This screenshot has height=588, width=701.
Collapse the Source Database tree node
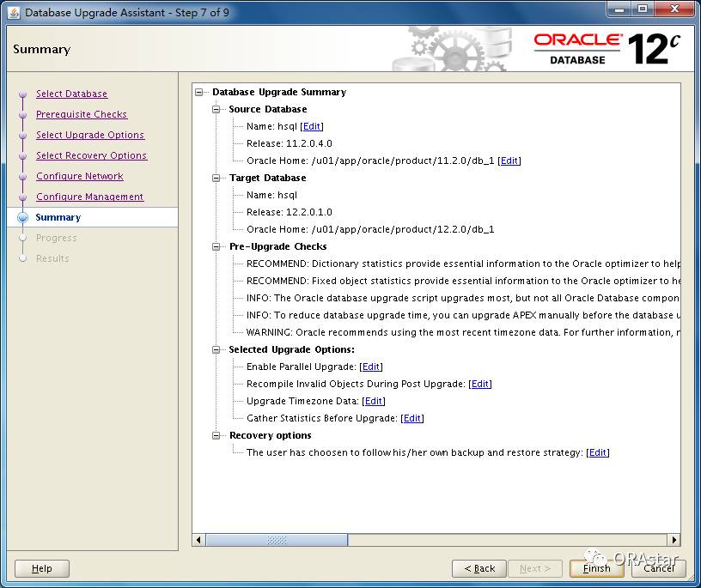click(x=216, y=110)
